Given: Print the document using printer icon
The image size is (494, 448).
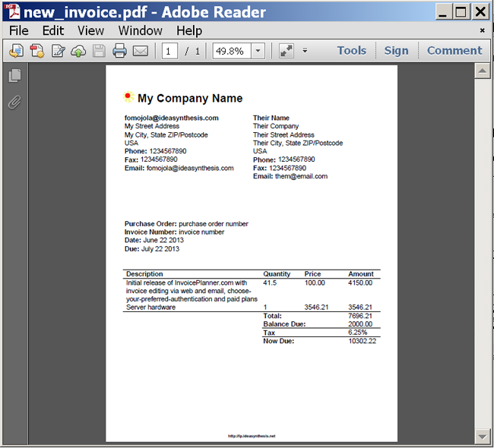Looking at the screenshot, I should 119,51.
